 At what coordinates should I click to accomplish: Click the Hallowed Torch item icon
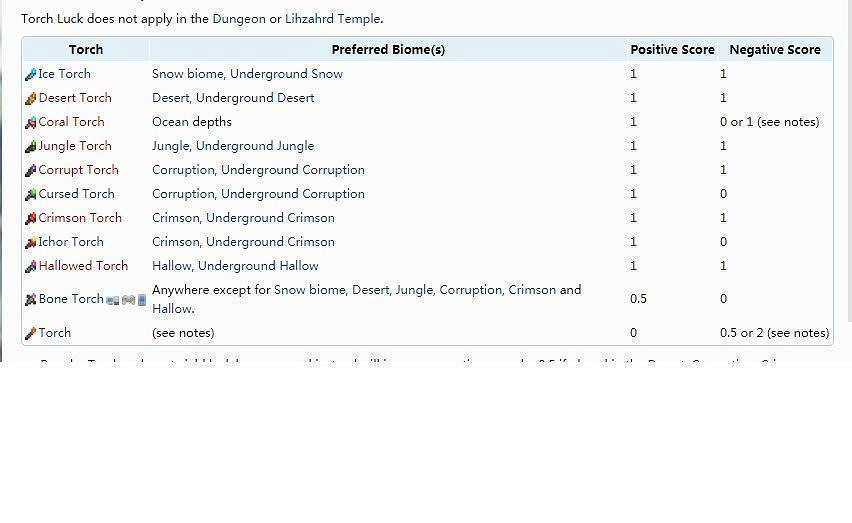point(30,266)
